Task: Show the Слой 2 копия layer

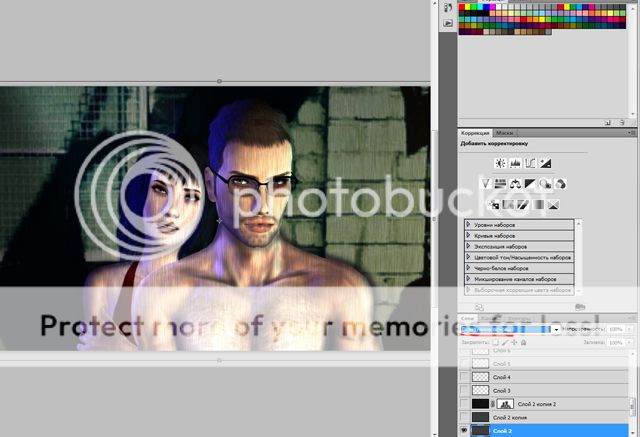Action: 464,416
